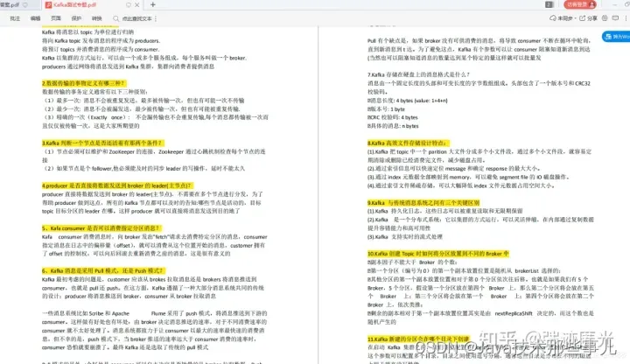
Task: Open the vertical dots beside the search box
Action: (x=156, y=18)
